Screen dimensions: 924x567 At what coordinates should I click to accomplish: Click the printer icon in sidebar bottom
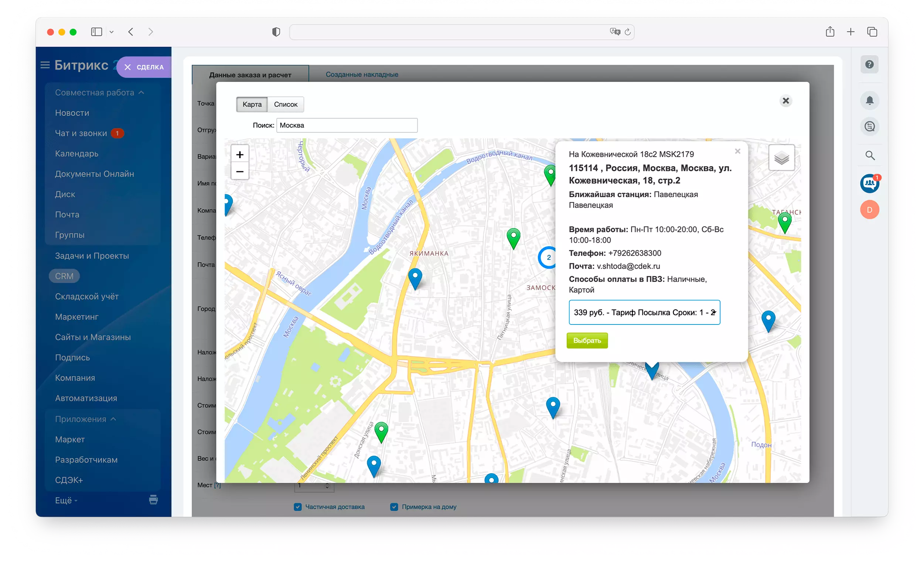click(x=153, y=501)
